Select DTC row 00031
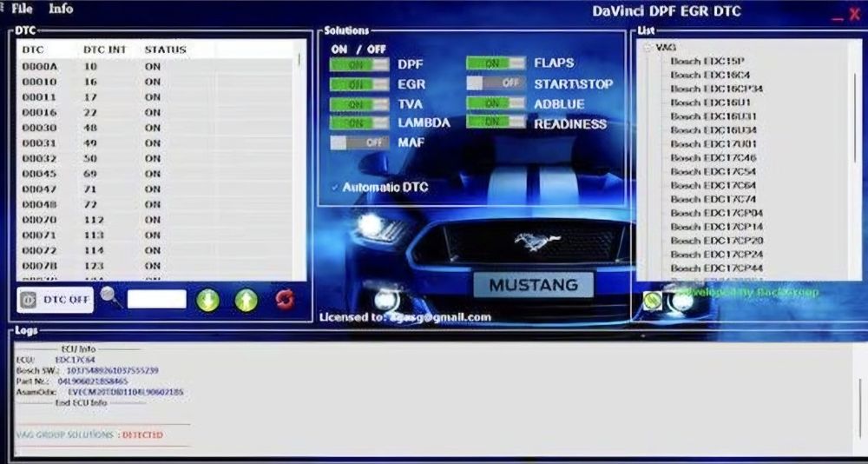The height and width of the screenshot is (464, 868). (x=156, y=143)
